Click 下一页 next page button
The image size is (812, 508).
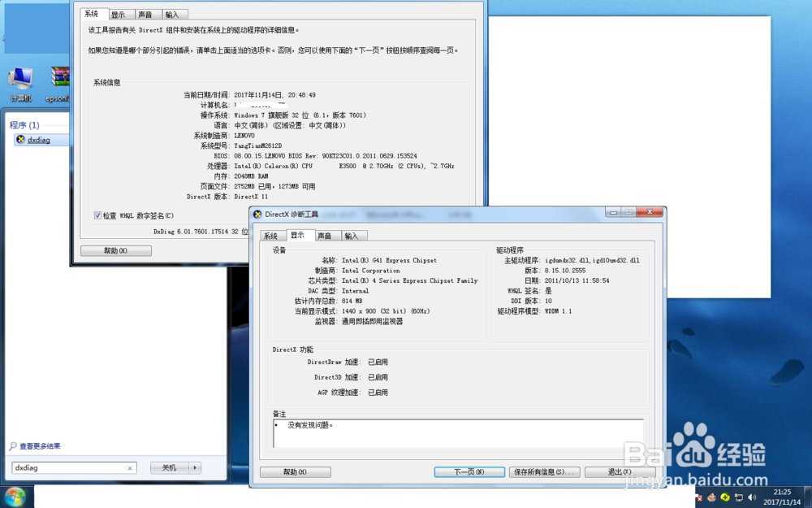(469, 471)
